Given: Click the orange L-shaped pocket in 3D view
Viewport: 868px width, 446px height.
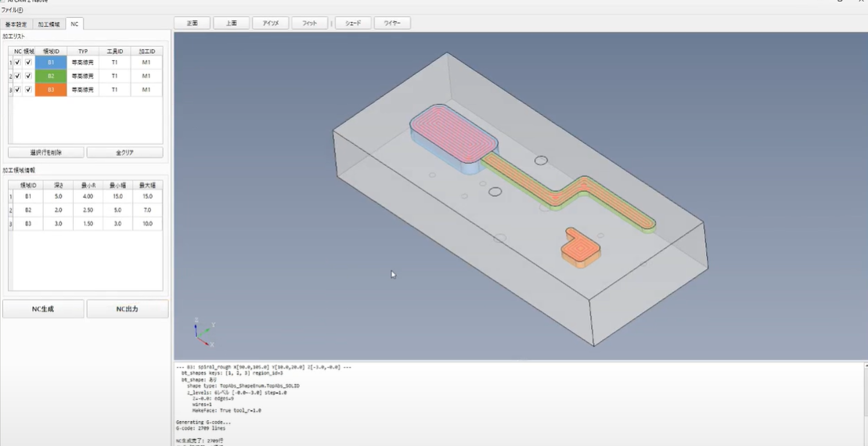Looking at the screenshot, I should point(580,249).
